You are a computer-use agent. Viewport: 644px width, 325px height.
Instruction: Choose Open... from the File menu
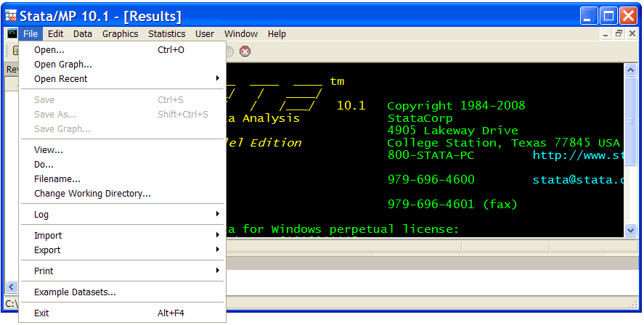(x=49, y=49)
